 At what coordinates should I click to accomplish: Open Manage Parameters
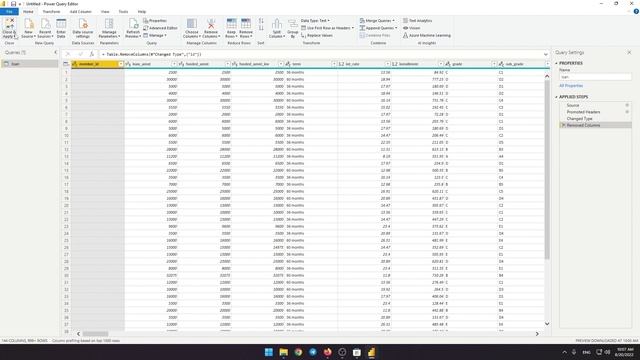[109, 28]
